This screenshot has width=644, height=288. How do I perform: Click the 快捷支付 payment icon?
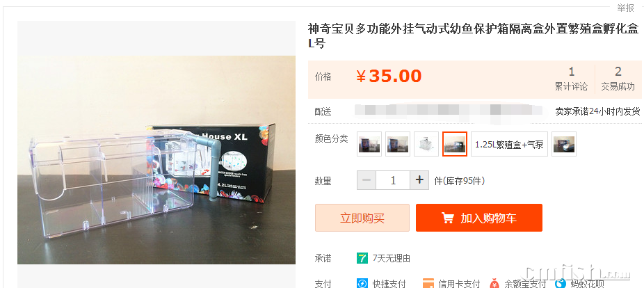click(x=362, y=284)
